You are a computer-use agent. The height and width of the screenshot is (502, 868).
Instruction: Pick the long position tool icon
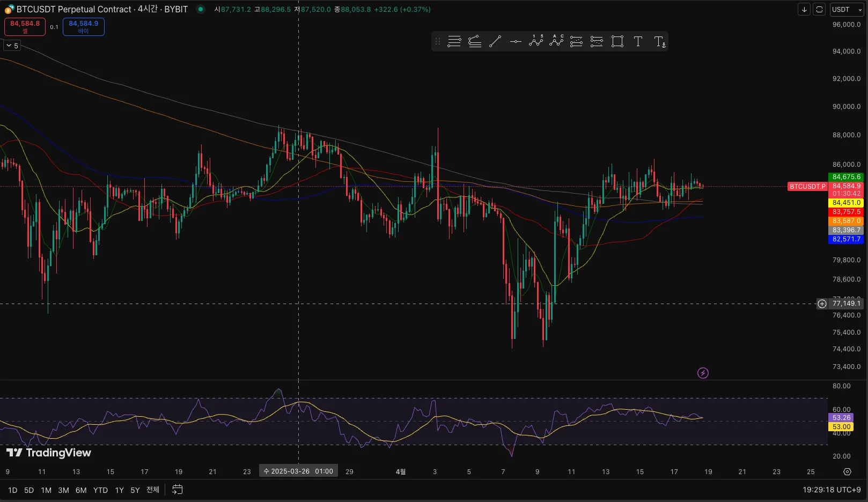pos(576,41)
